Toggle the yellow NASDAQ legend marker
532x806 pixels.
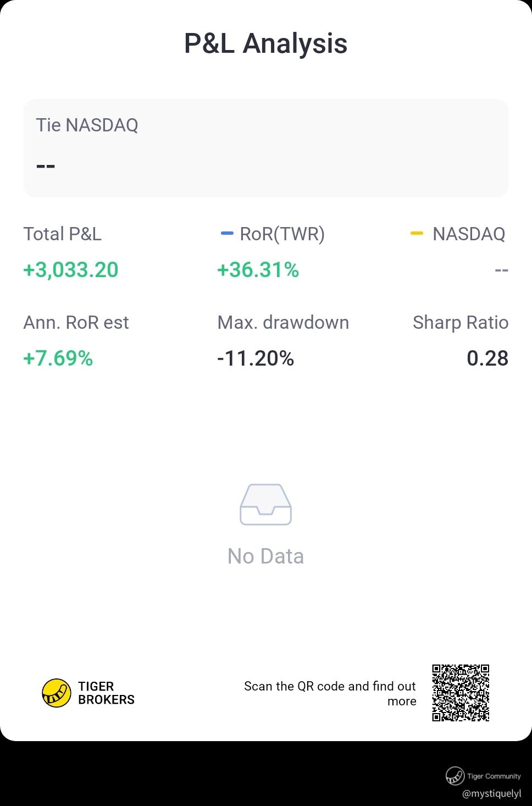coord(417,234)
